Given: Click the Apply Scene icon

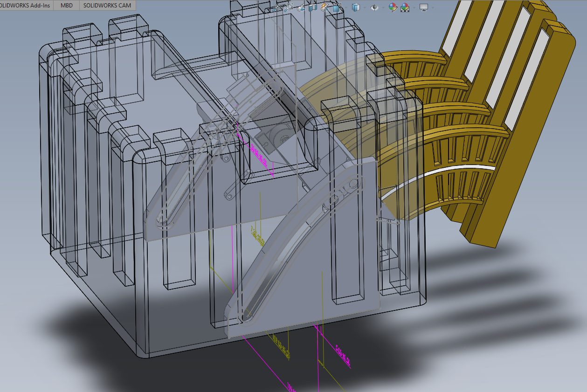Looking at the screenshot, I should (x=405, y=7).
